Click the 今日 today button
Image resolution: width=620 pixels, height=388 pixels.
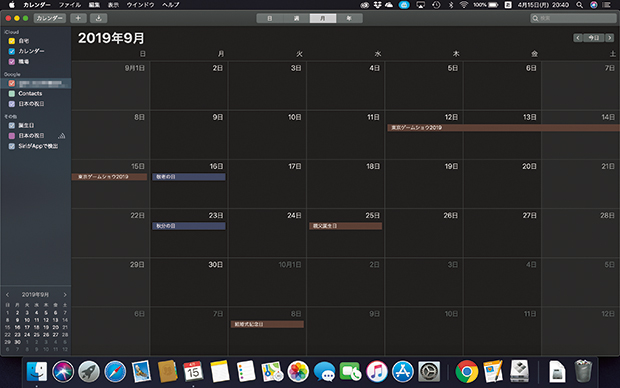click(x=594, y=38)
